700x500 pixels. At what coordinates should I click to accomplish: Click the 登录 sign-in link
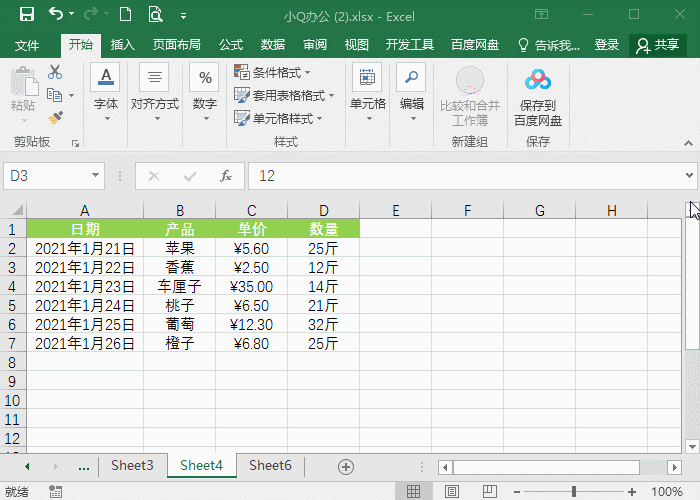(607, 45)
